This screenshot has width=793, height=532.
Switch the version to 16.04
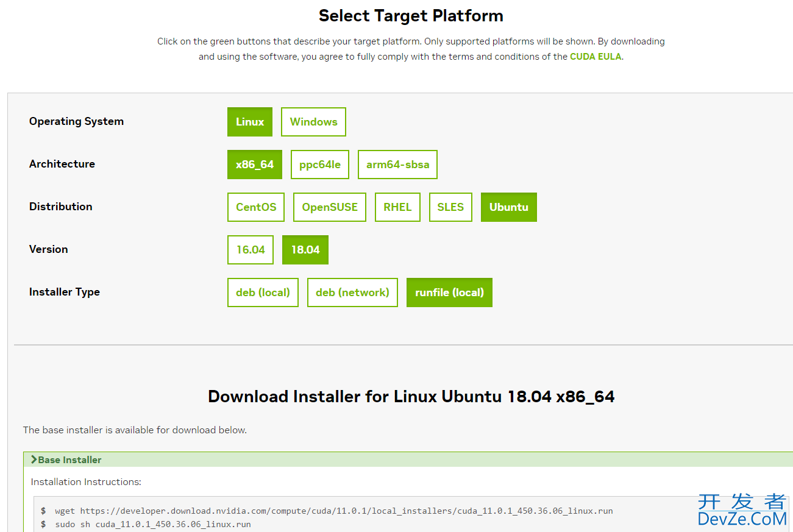[x=251, y=250]
